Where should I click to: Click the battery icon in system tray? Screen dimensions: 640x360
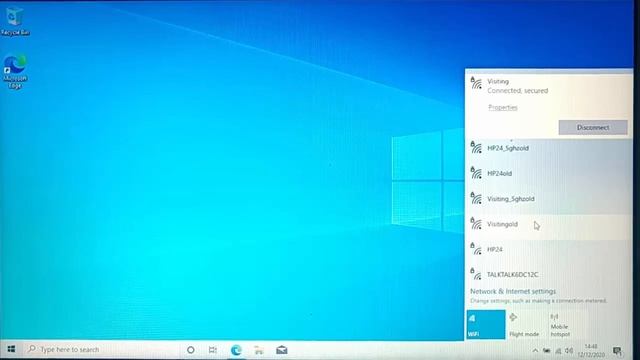pos(547,351)
